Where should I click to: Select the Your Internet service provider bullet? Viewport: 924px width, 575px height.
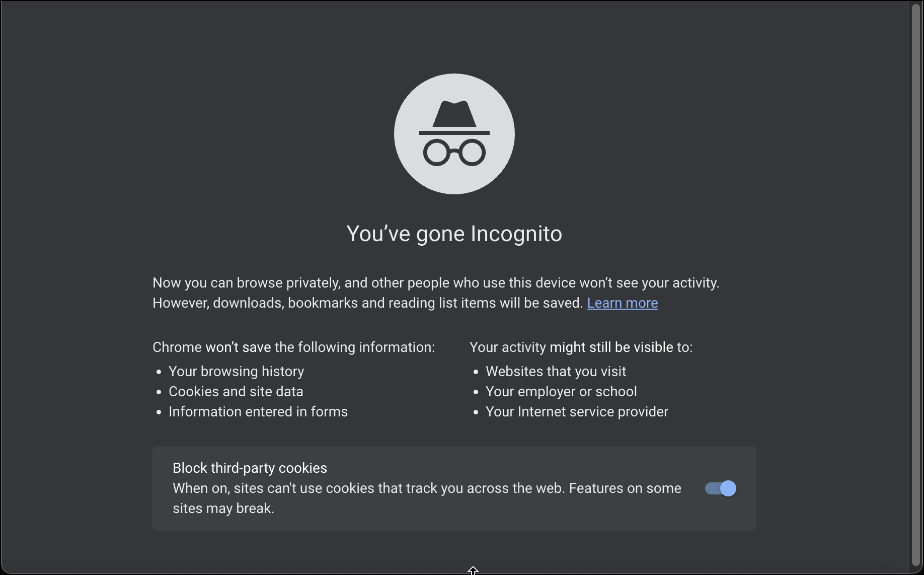tap(577, 411)
